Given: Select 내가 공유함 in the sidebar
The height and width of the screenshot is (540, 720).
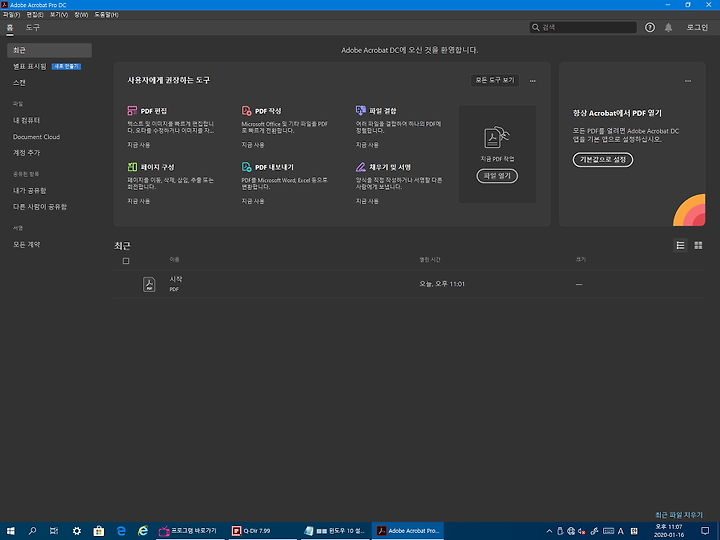Looking at the screenshot, I should 29,191.
